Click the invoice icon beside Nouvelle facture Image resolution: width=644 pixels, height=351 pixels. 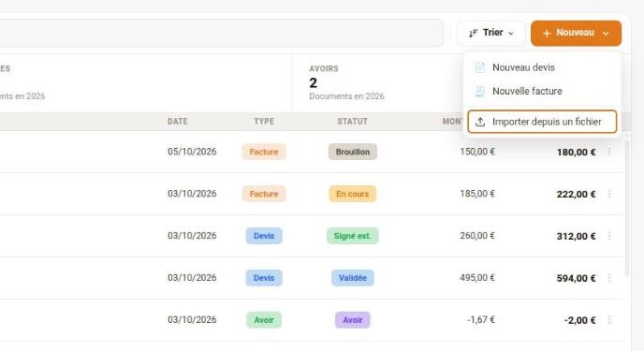click(479, 91)
